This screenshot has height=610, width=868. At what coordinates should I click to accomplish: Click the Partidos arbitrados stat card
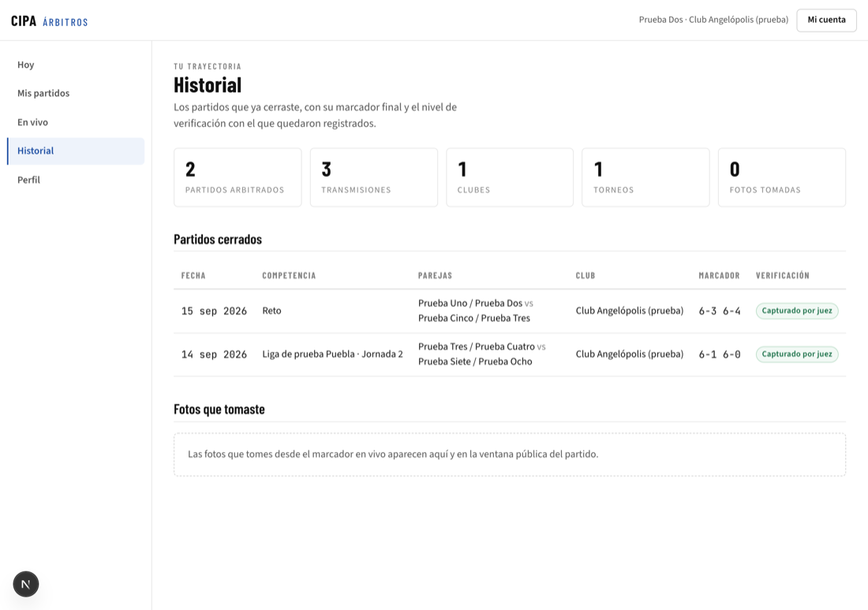point(238,177)
